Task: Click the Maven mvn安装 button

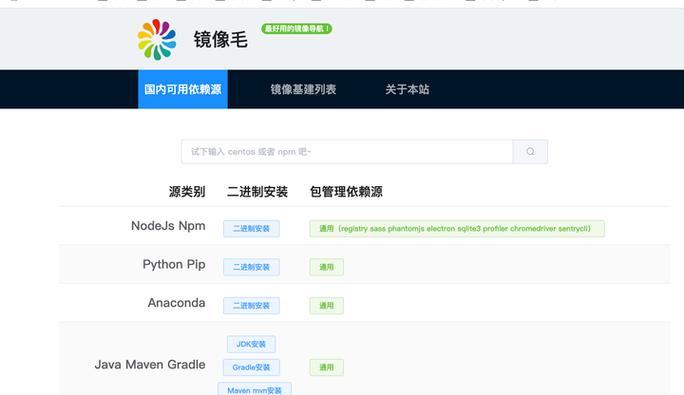Action: [x=255, y=390]
